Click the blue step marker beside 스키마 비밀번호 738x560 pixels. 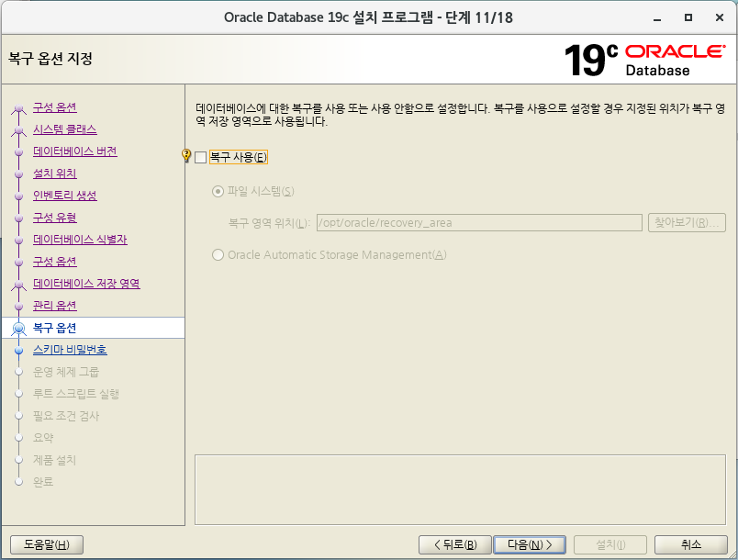19,351
